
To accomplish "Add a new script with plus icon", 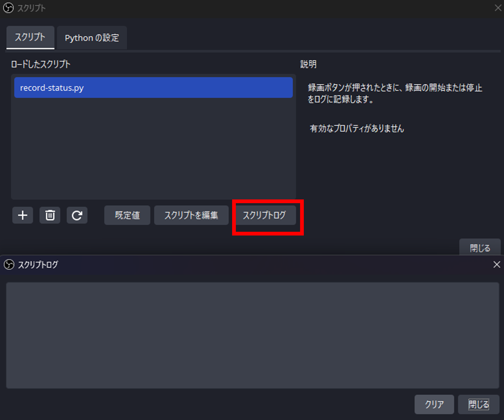I will pos(22,215).
